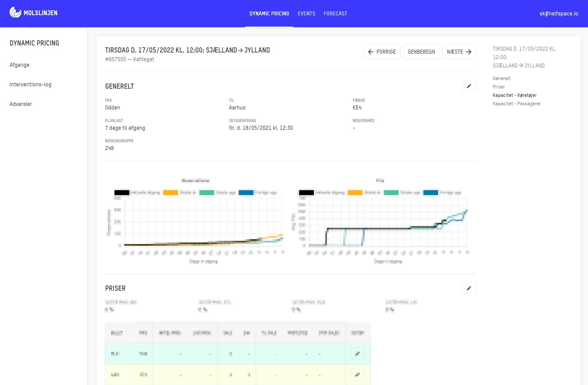The height and width of the screenshot is (385, 588).
Task: Open the Dynamic Pricing tab
Action: [269, 14]
